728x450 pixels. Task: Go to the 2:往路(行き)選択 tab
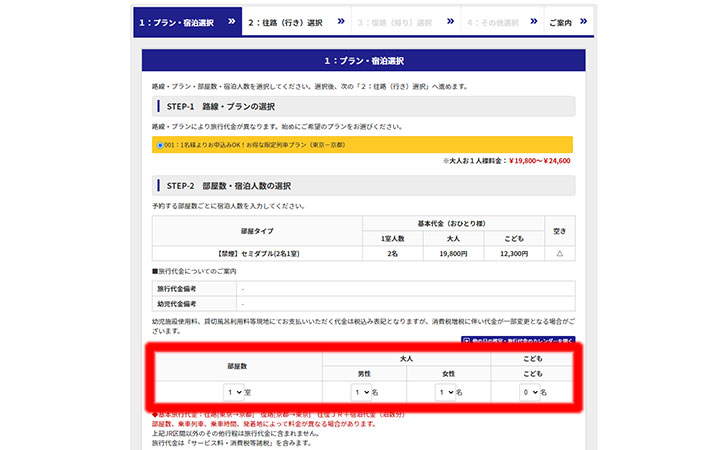pos(297,22)
